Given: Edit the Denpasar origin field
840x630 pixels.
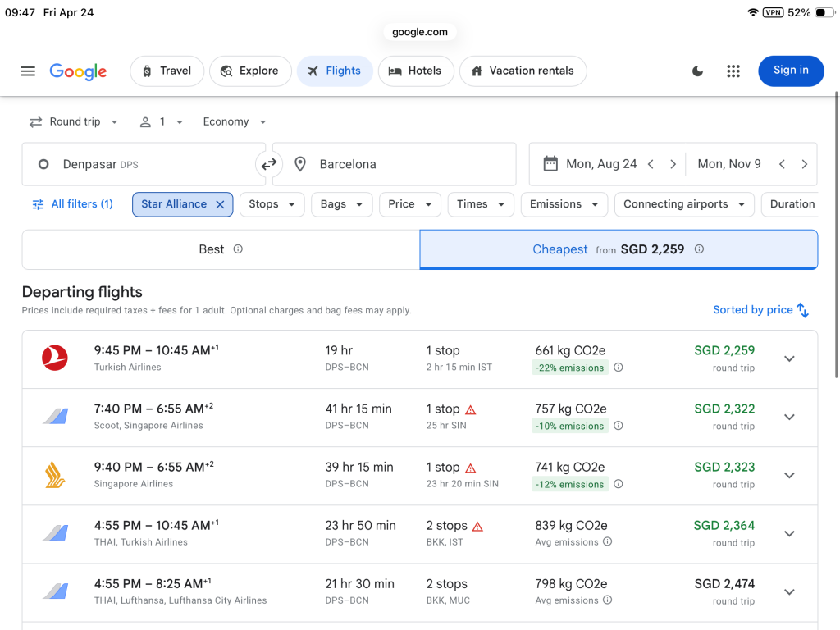Looking at the screenshot, I should coord(144,165).
